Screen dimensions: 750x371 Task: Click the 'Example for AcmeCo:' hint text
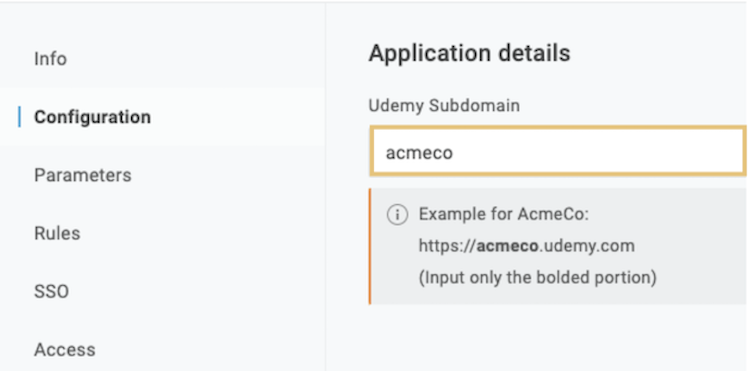tap(504, 214)
